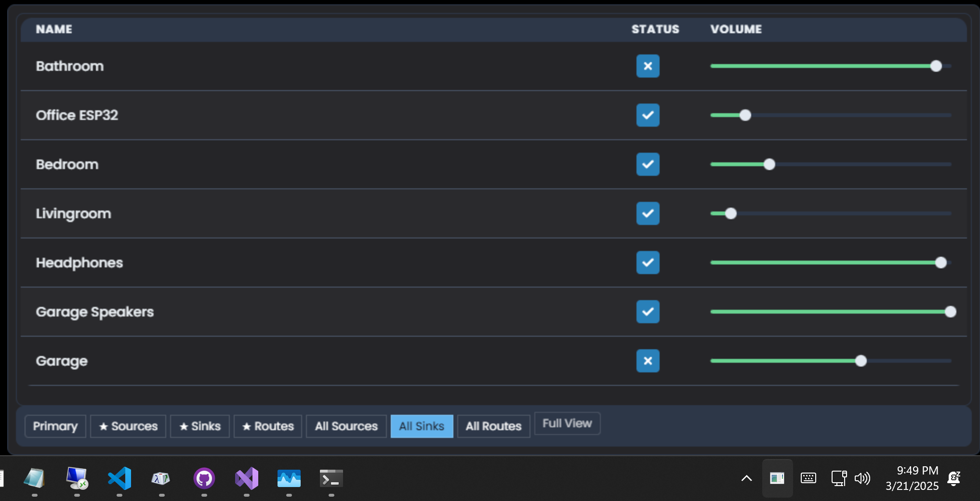980x501 pixels.
Task: Open the taskbar clock showing 9:49 PM
Action: pos(912,478)
